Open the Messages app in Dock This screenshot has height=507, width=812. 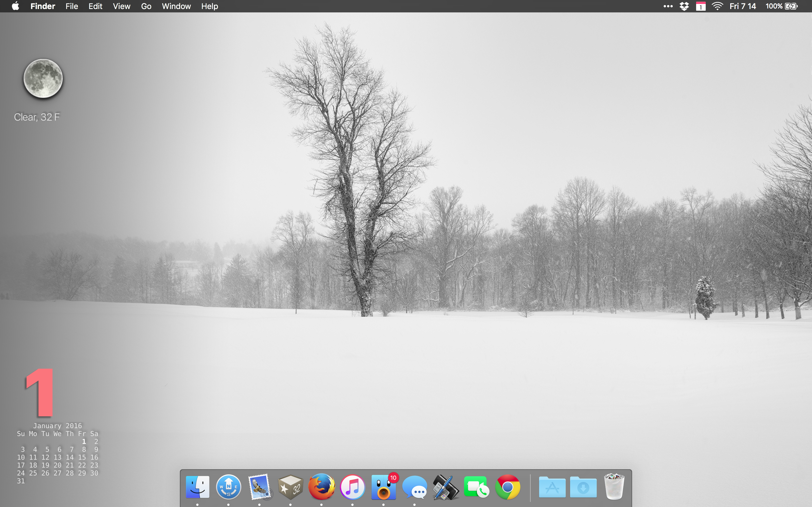414,488
